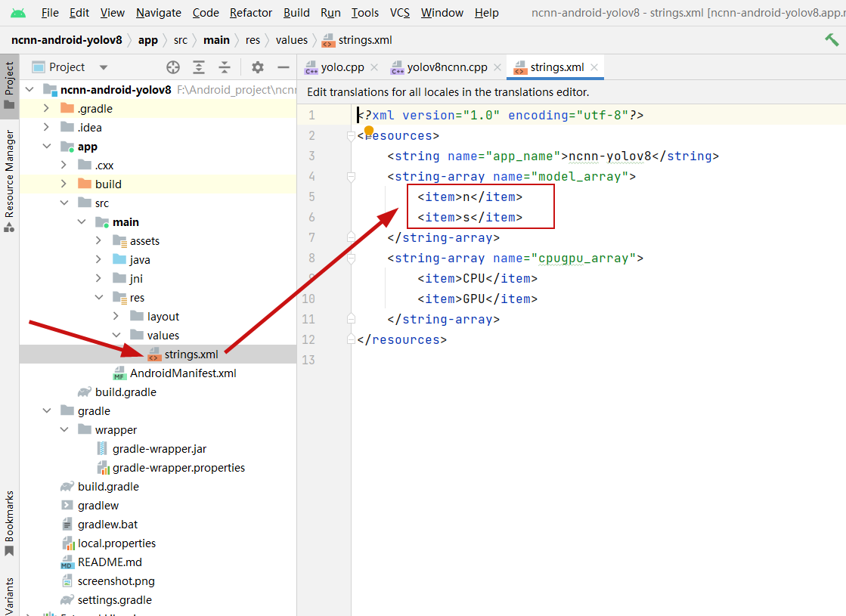Collapse the ncnn-android-yolov8 root node
This screenshot has width=846, height=616.
pos(30,89)
